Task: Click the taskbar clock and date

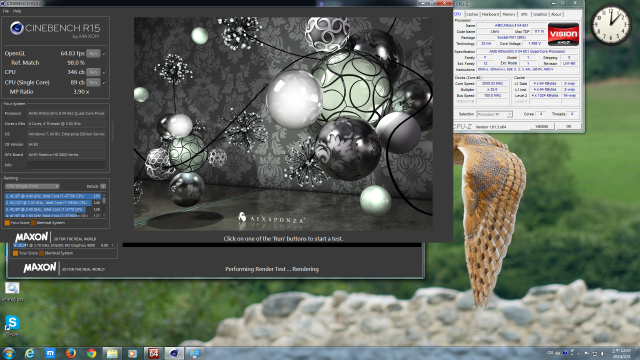Action: coord(621,353)
